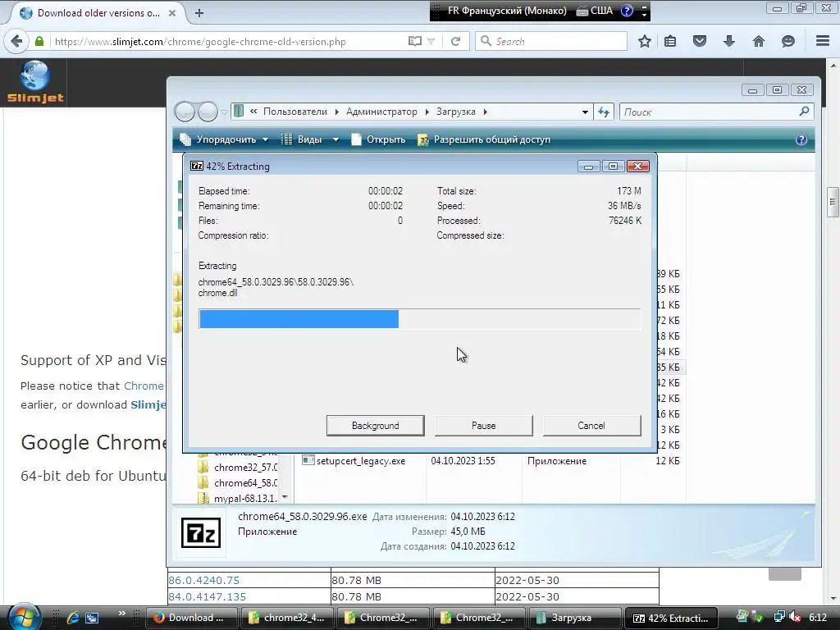Open the 84.0.4147.135 version link
The height and width of the screenshot is (630, 840).
pyautogui.click(x=208, y=596)
